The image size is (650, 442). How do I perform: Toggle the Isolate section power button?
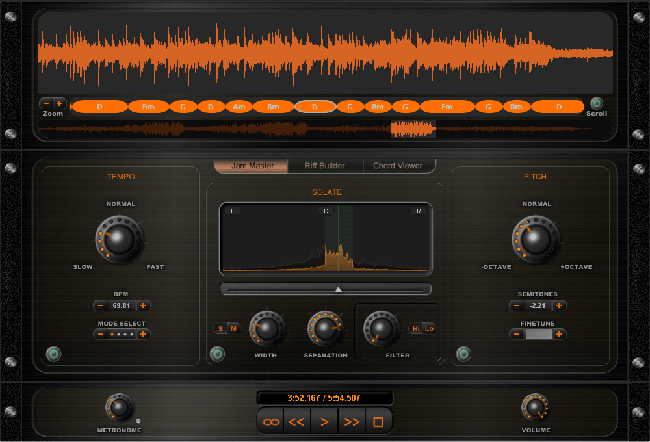pos(217,354)
